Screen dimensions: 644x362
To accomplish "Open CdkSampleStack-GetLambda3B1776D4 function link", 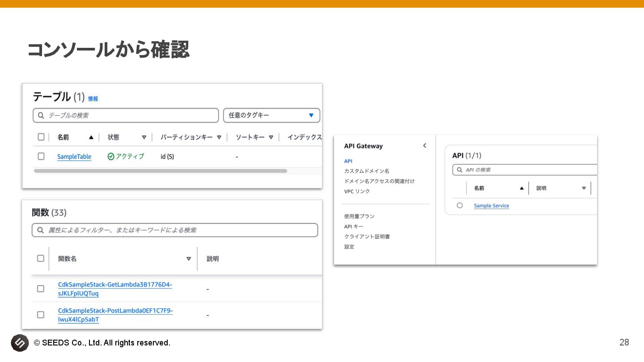I will click(115, 289).
